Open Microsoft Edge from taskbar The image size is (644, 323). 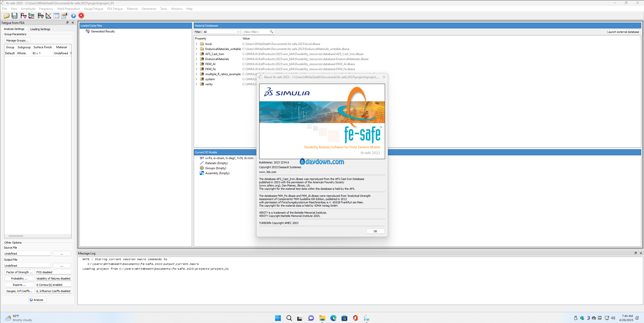pos(333,318)
